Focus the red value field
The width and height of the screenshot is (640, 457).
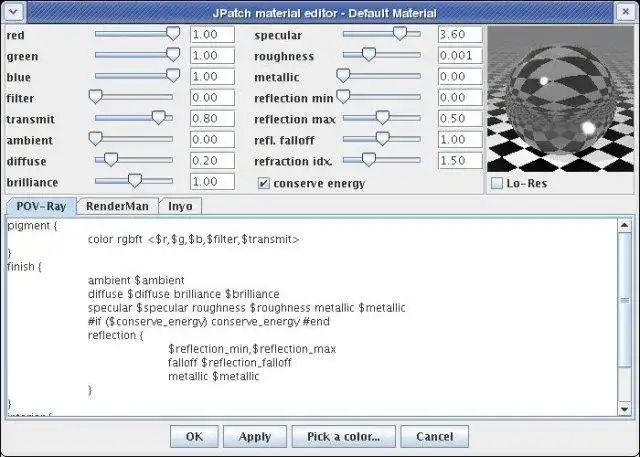point(212,34)
